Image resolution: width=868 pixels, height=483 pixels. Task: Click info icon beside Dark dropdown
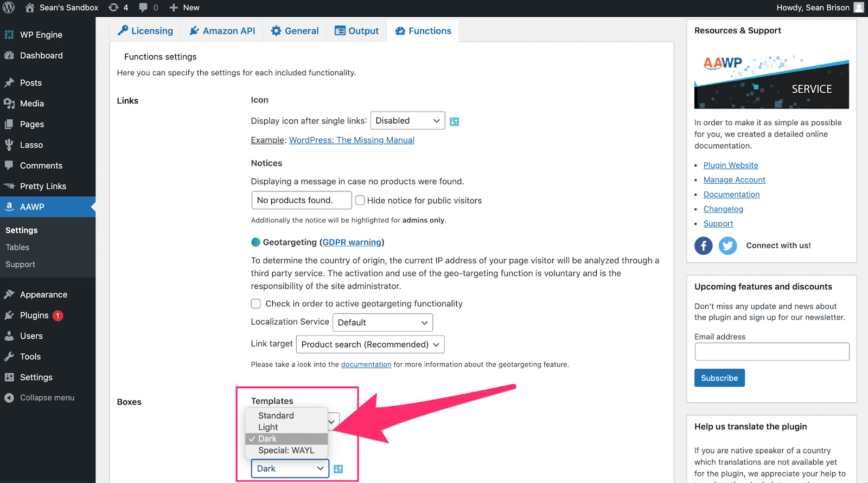tap(339, 469)
